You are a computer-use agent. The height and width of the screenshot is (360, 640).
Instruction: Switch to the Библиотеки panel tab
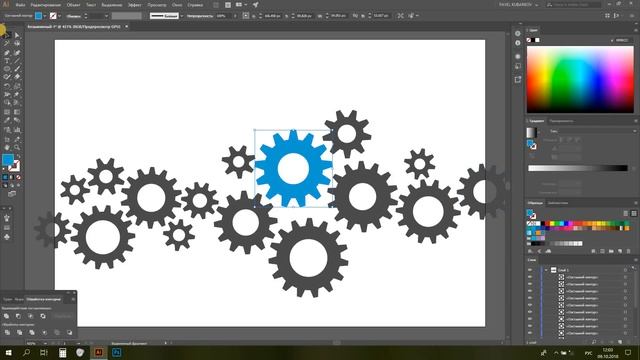click(558, 203)
